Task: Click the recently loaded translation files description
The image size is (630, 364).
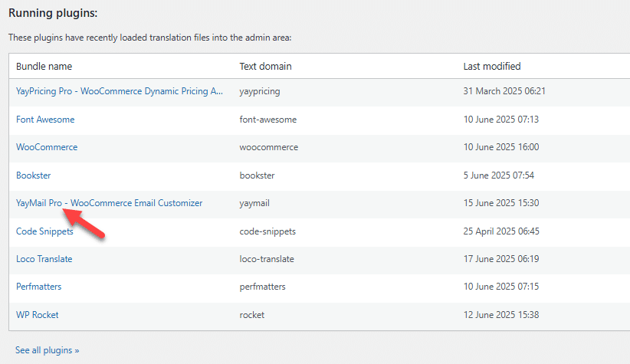Action: click(150, 38)
